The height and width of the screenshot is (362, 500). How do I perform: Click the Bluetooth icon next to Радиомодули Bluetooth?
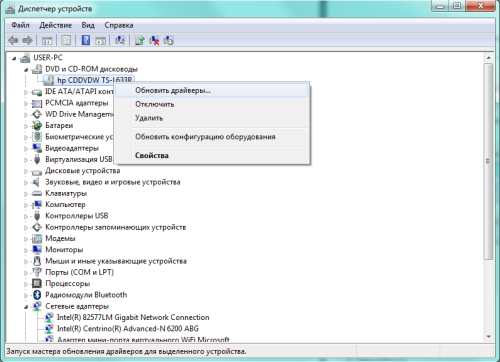tap(37, 295)
